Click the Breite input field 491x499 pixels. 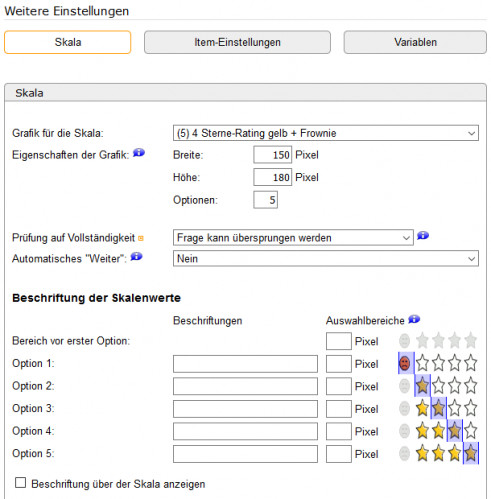tap(272, 155)
